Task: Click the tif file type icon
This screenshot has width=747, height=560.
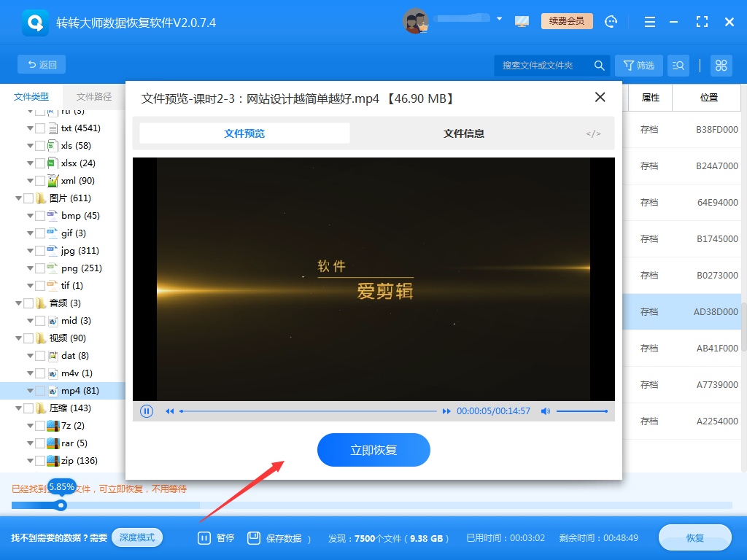Action: click(x=53, y=285)
